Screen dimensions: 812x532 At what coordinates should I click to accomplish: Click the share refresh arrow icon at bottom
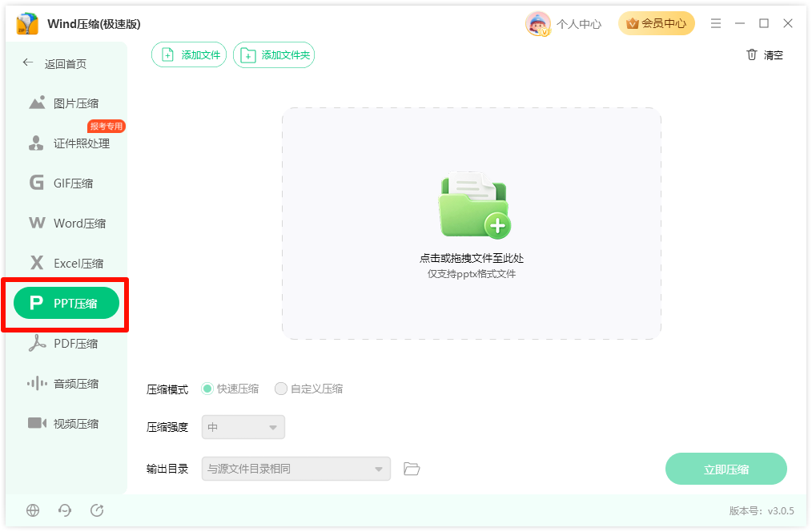pos(97,510)
